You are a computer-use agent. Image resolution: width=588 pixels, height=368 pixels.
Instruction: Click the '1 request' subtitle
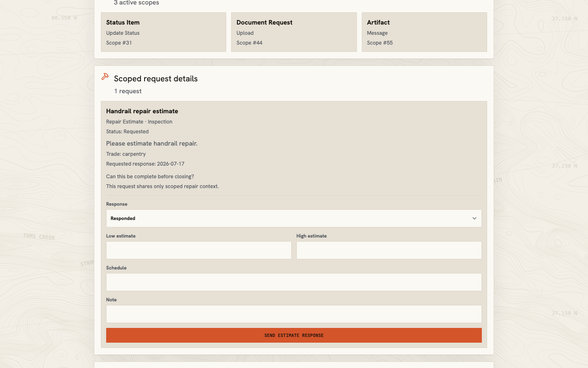[128, 91]
